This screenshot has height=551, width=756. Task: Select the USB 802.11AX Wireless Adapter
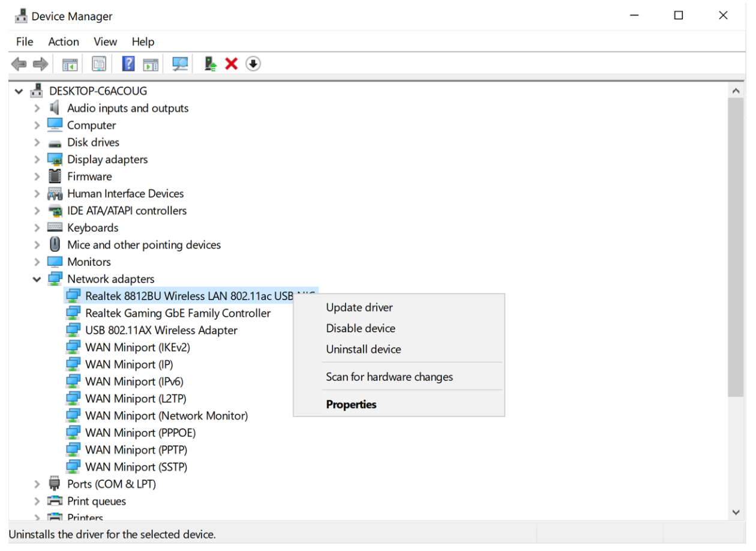point(161,330)
